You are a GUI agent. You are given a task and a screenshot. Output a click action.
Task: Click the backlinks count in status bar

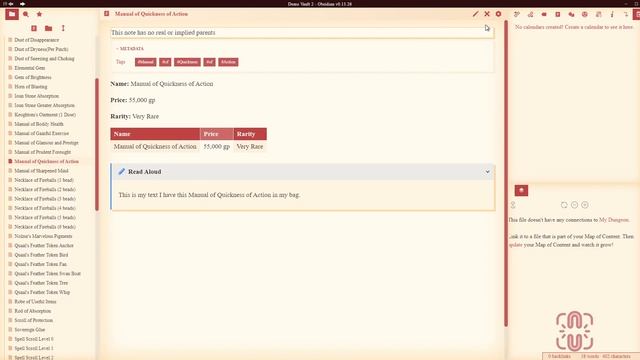click(x=559, y=356)
